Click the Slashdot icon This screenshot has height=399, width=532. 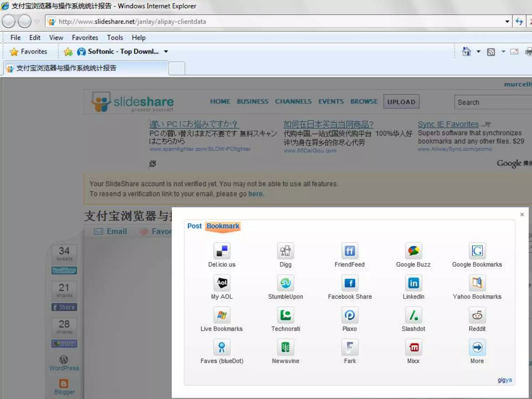413,315
